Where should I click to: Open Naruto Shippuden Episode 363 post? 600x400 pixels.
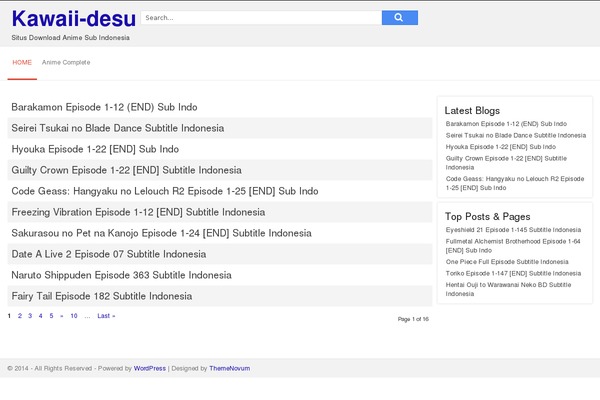(x=121, y=275)
